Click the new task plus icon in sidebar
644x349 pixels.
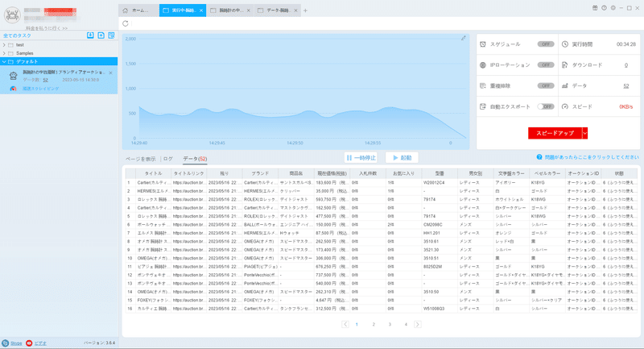(101, 35)
